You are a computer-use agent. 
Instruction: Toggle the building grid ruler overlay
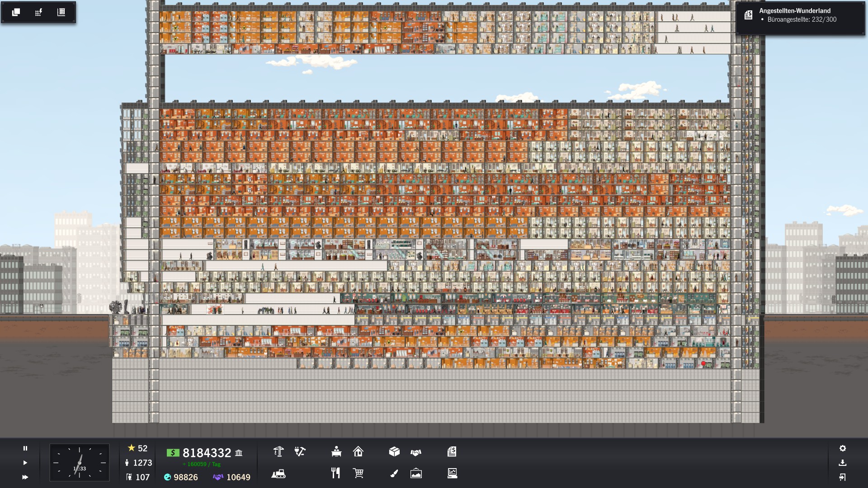[61, 12]
